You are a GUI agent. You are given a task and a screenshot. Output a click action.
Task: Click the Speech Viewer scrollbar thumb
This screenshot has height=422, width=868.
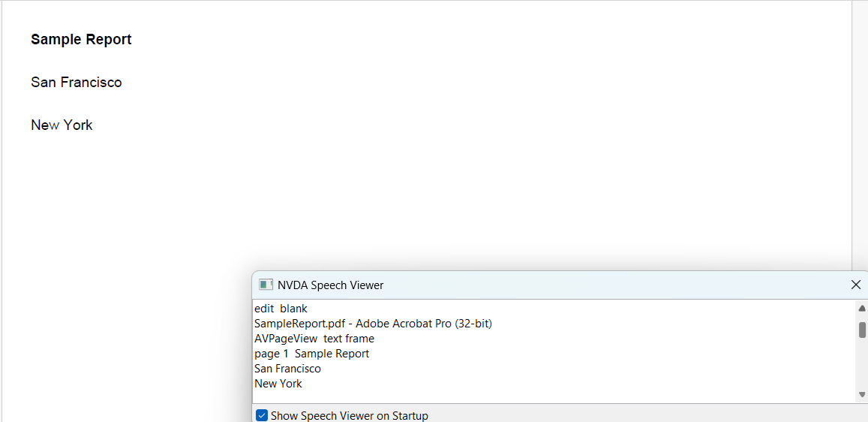click(862, 330)
